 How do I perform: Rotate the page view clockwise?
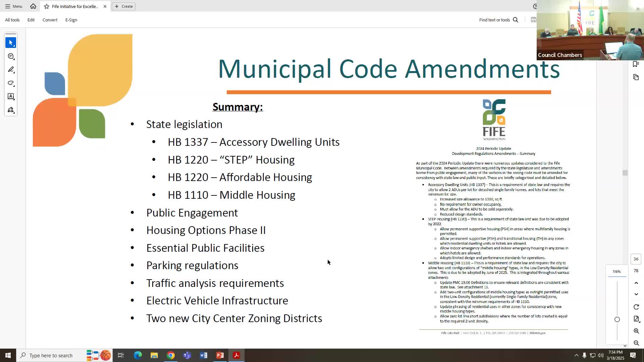[x=636, y=307]
